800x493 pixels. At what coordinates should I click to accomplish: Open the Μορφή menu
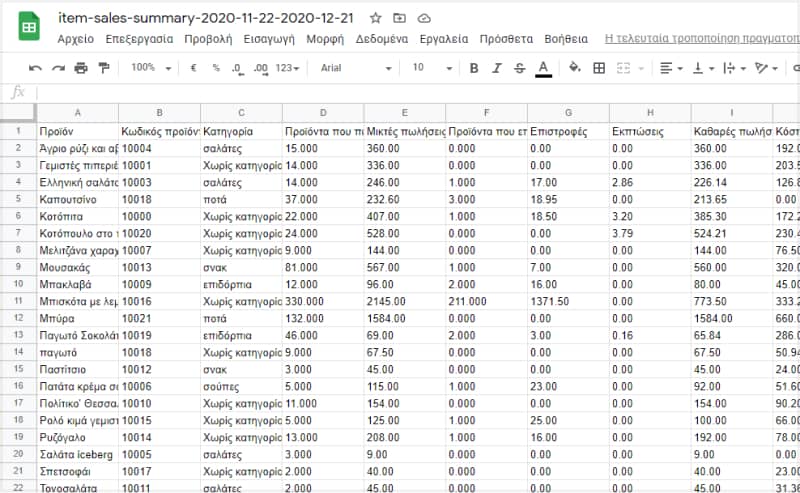tap(325, 39)
